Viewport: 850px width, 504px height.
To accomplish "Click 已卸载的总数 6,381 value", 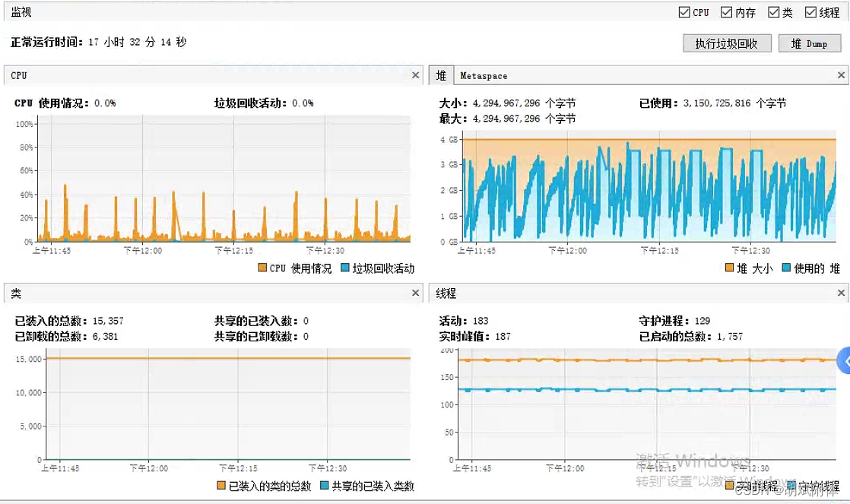I will pos(105,336).
